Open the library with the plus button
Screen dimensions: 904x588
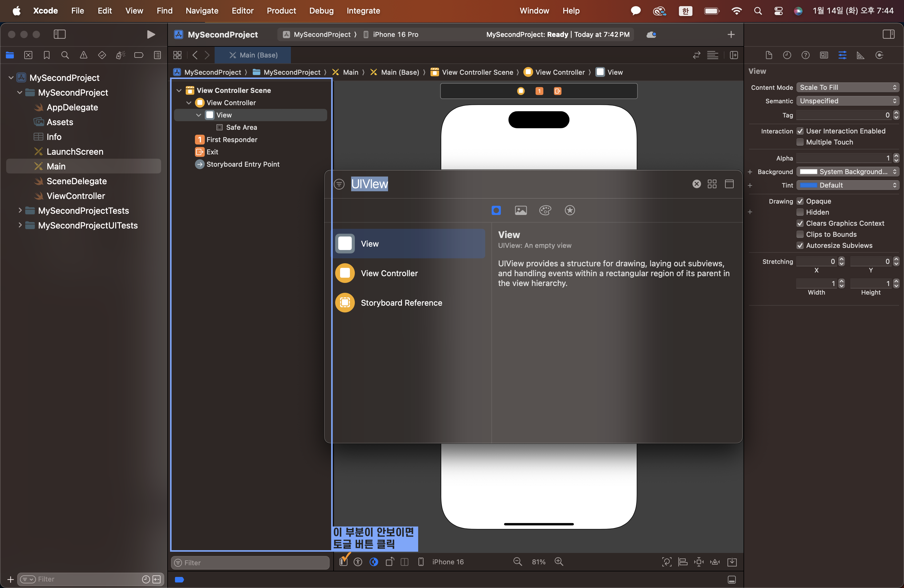731,34
